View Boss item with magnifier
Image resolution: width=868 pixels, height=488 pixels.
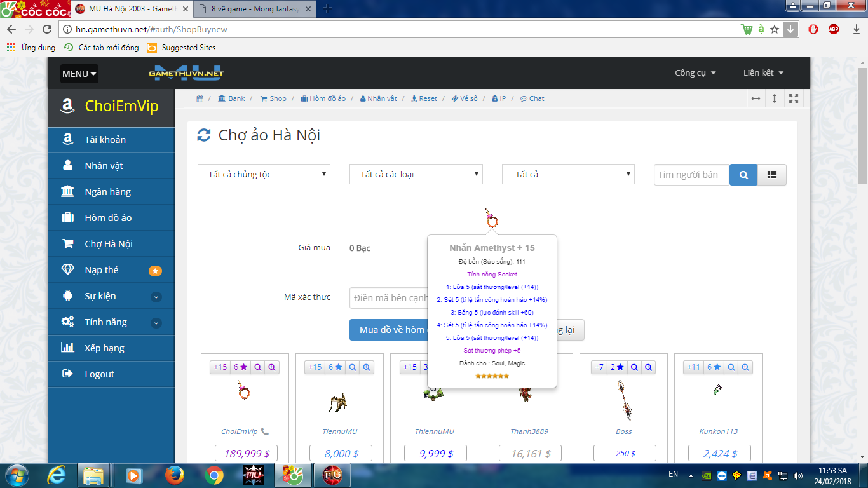[x=634, y=367]
